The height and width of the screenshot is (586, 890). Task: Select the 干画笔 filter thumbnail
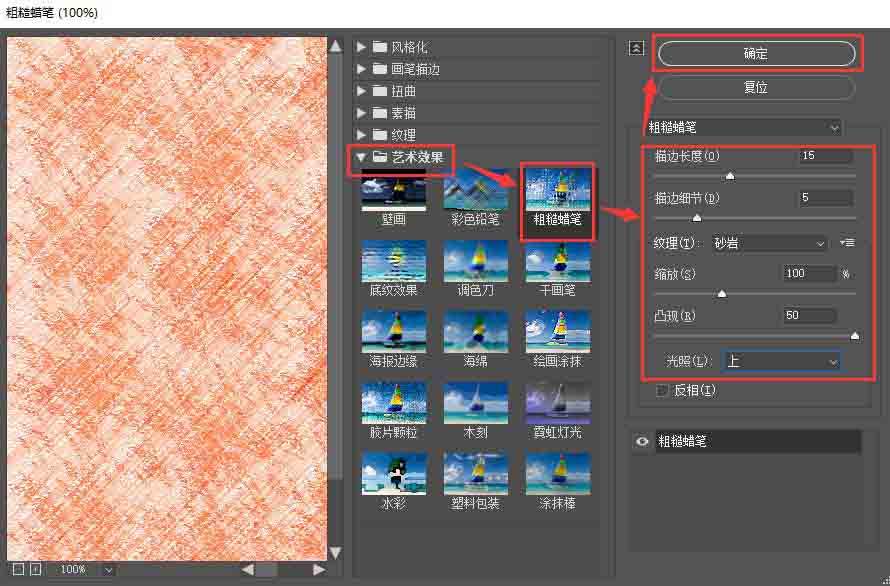558,262
